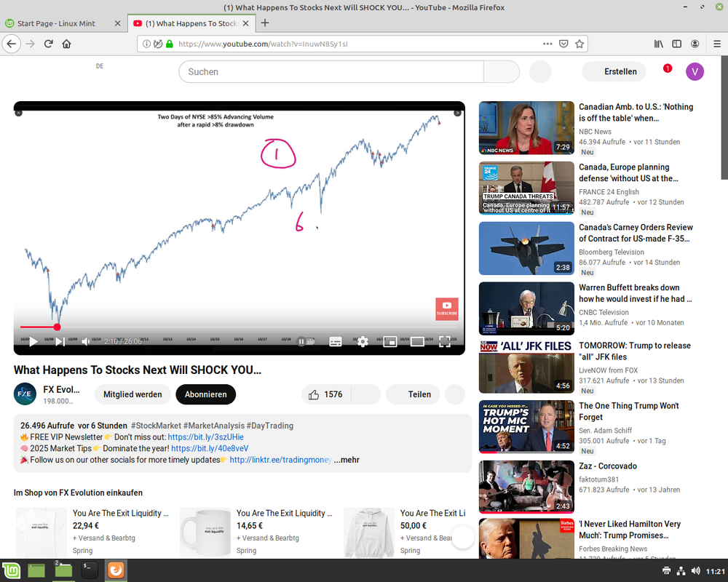Save page to Pocket
This screenshot has height=582, width=728.
(563, 44)
